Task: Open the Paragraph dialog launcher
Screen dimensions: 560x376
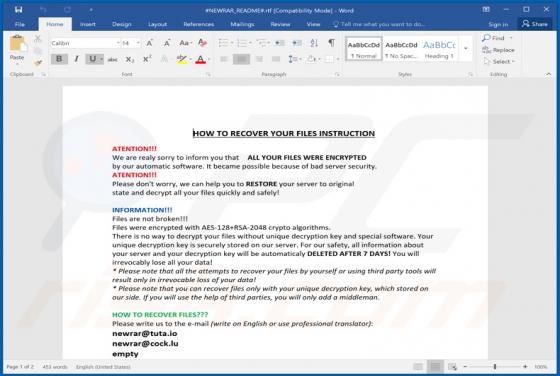Action: click(x=337, y=74)
